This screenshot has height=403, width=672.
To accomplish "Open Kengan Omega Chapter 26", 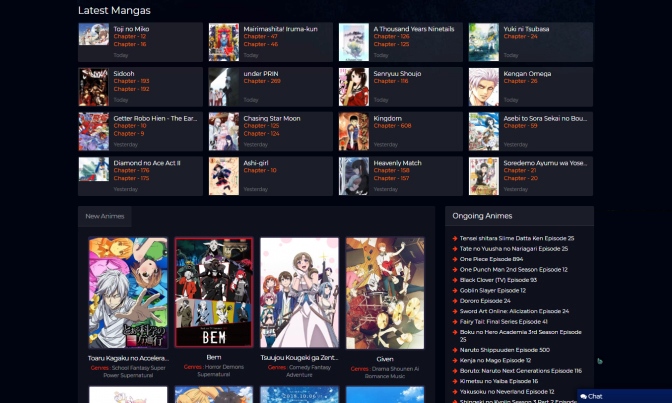I will (520, 81).
